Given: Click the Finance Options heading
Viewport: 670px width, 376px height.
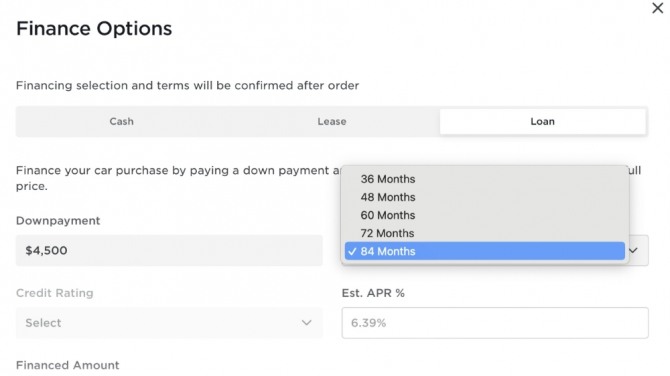Looking at the screenshot, I should pyautogui.click(x=94, y=29).
